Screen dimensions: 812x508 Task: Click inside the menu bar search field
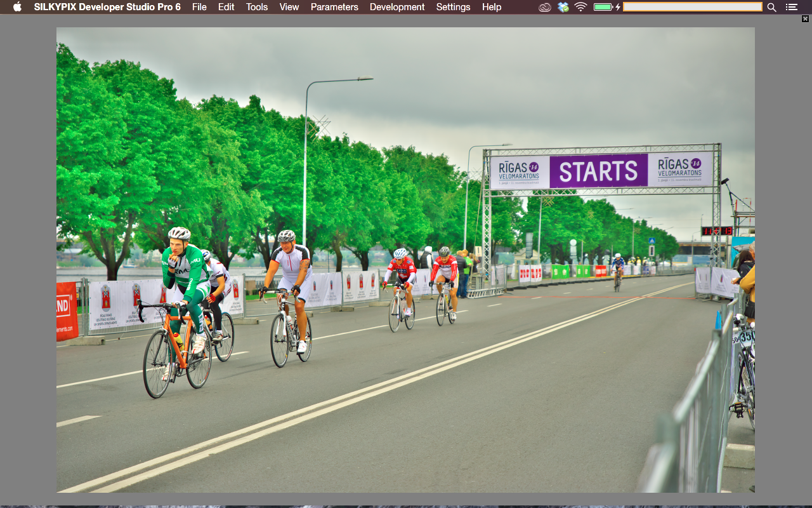(x=693, y=7)
